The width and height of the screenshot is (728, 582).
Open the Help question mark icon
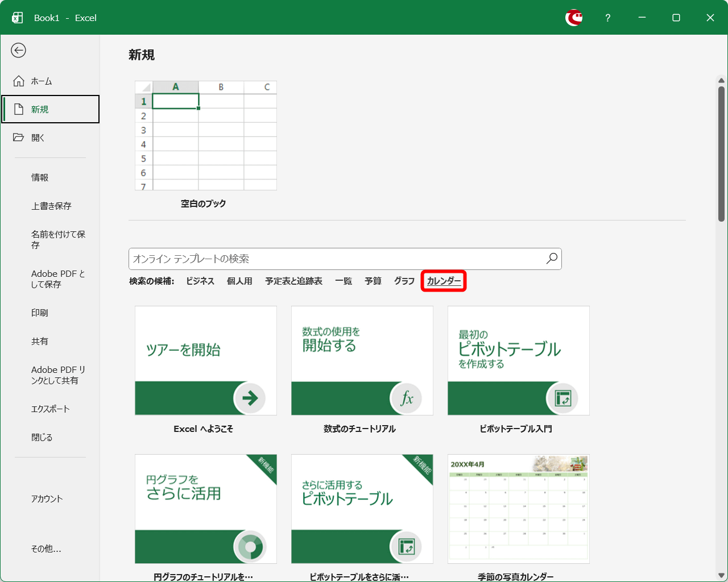[x=607, y=18]
